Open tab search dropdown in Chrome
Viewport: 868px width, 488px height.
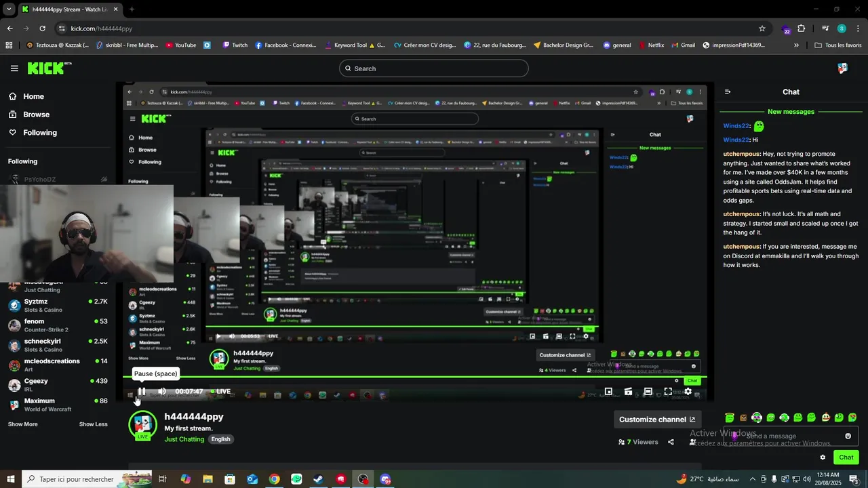(9, 9)
